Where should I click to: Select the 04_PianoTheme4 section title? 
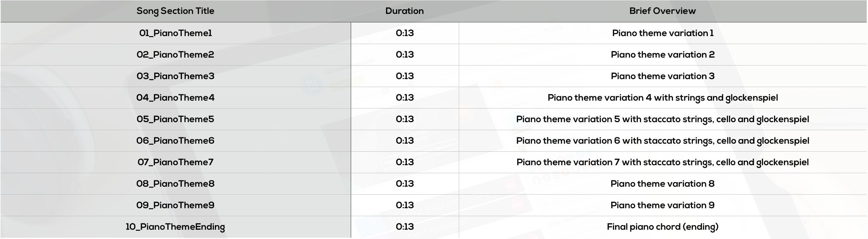click(175, 98)
